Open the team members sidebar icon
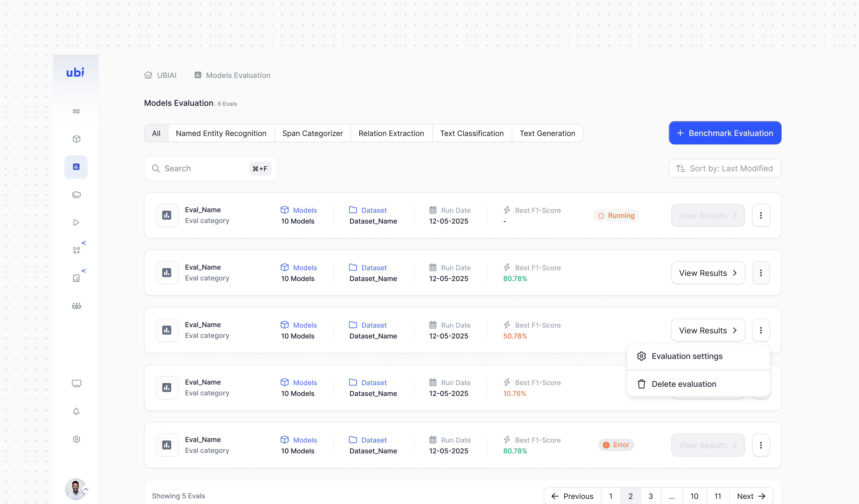Screen dimensions: 859x504 [x=76, y=306]
